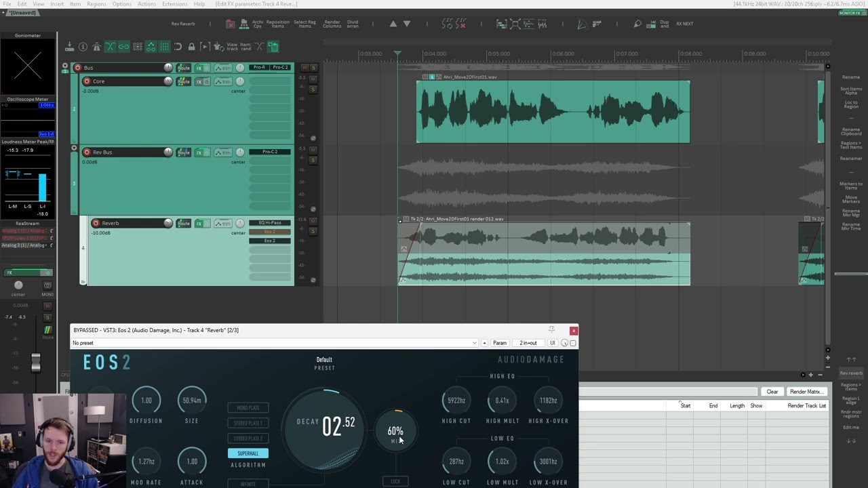Open Route for the Reverb track
Image resolution: width=868 pixels, height=488 pixels.
tap(184, 223)
